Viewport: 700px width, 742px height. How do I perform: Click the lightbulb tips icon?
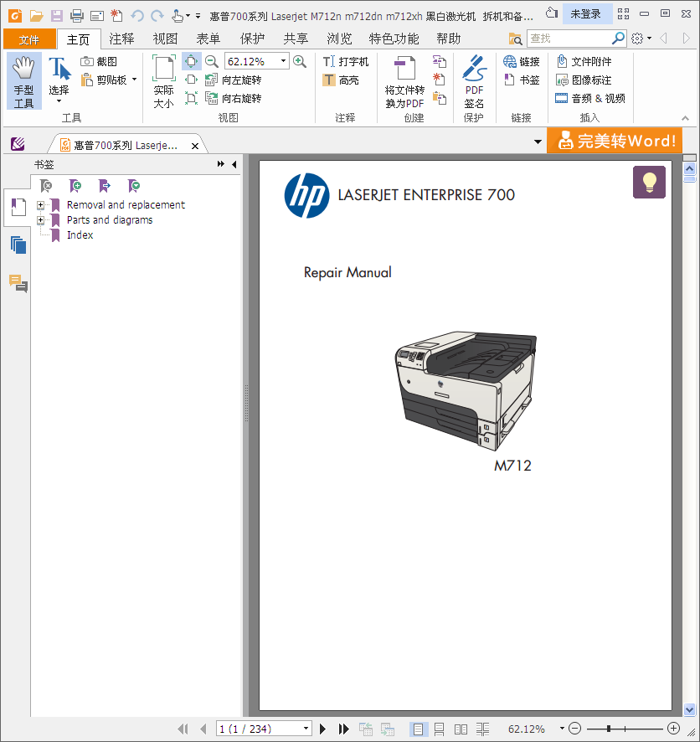(650, 182)
